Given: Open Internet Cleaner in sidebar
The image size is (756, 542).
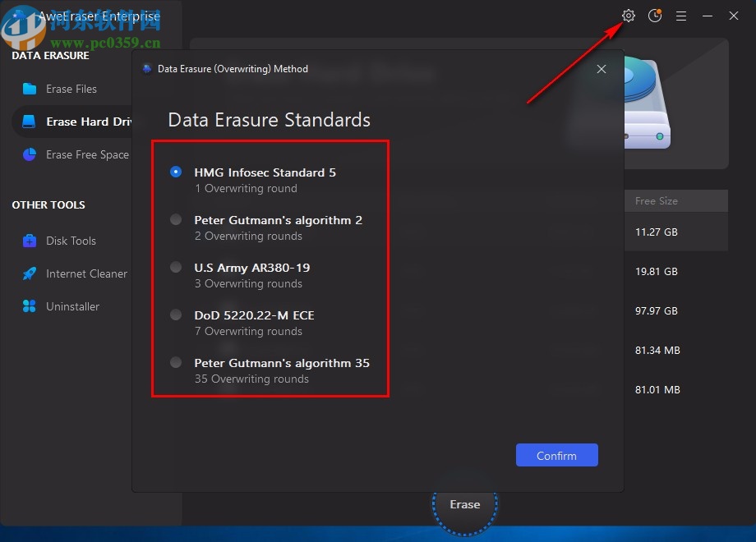Looking at the screenshot, I should 72,273.
